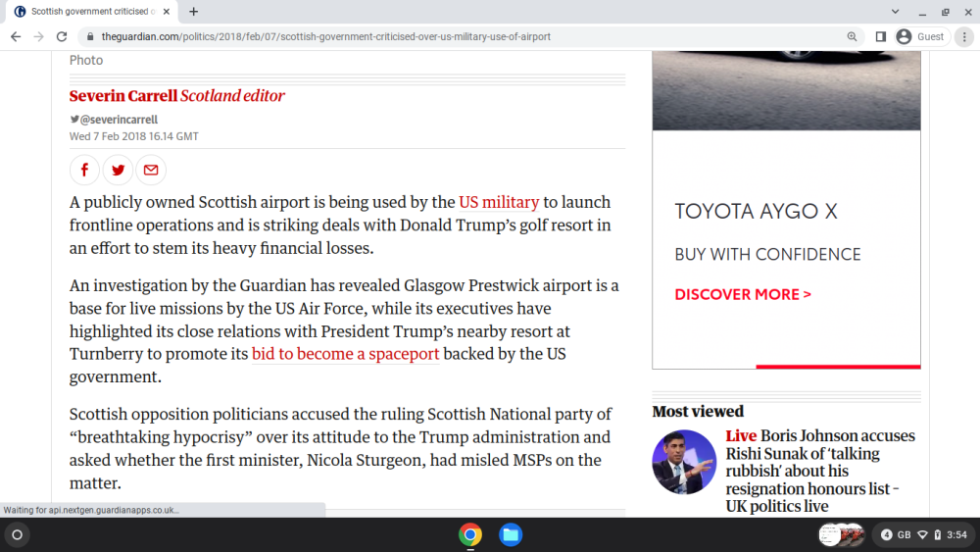
Task: Toggle the browser side panel icon
Action: 881,37
